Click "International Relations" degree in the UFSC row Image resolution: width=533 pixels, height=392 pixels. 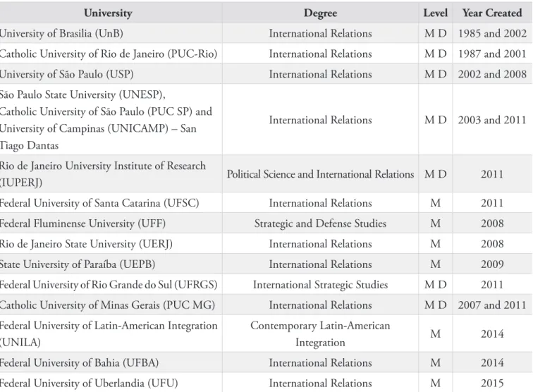[321, 203]
